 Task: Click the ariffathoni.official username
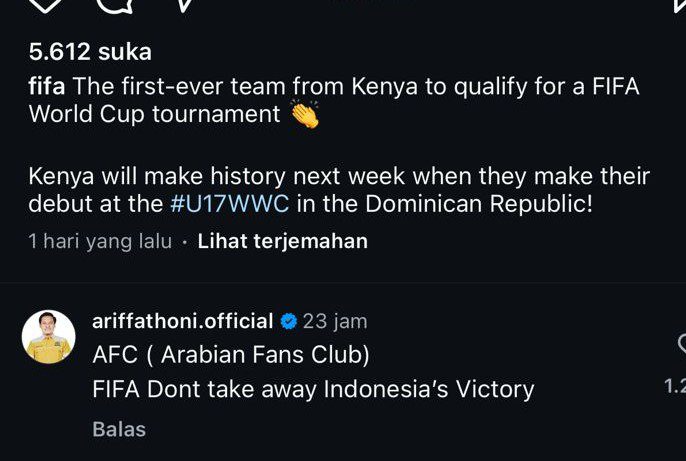(x=182, y=321)
